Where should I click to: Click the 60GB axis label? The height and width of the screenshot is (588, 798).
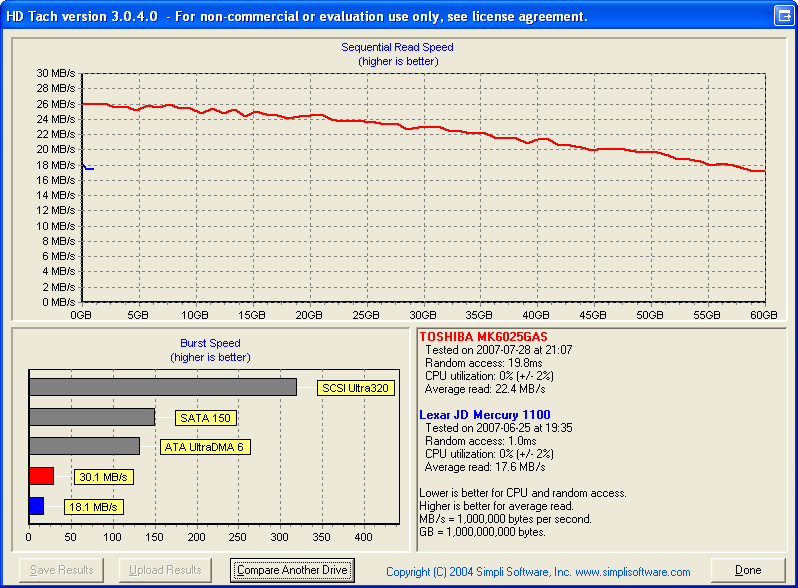coord(763,315)
